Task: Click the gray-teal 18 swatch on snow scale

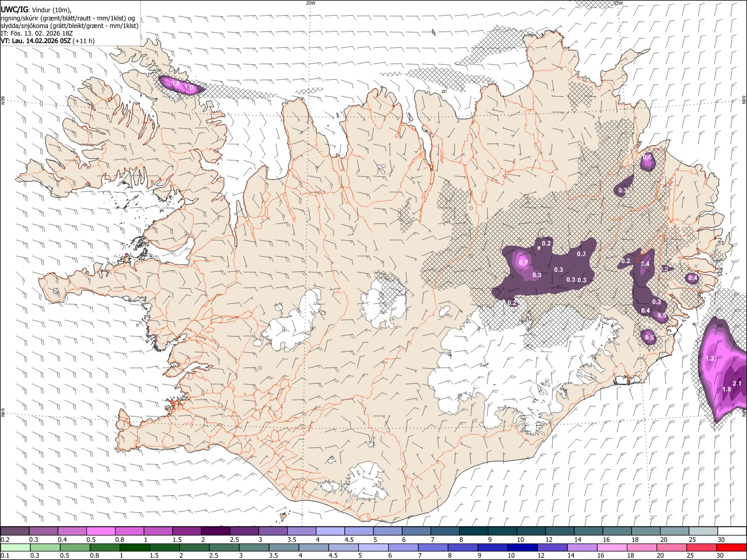Action: click(x=645, y=531)
